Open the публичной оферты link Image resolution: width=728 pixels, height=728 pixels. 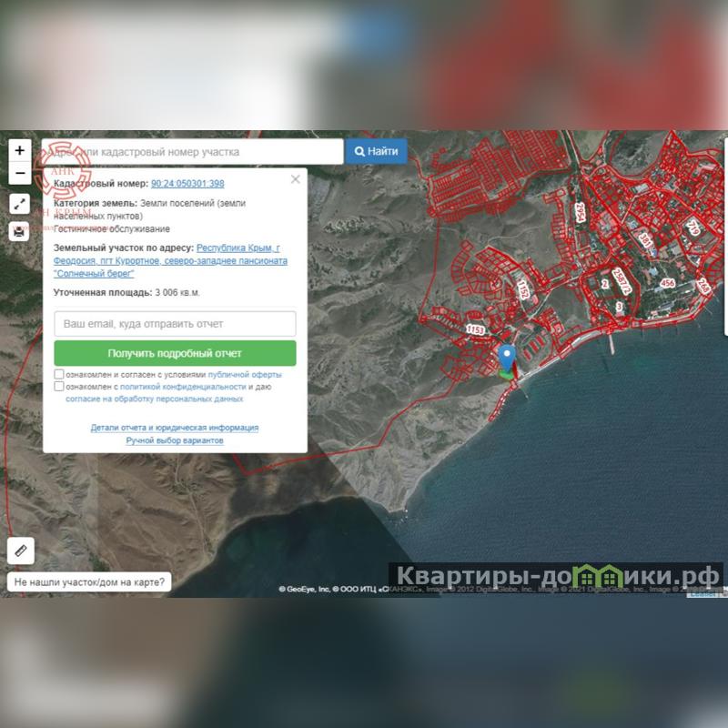click(x=245, y=374)
